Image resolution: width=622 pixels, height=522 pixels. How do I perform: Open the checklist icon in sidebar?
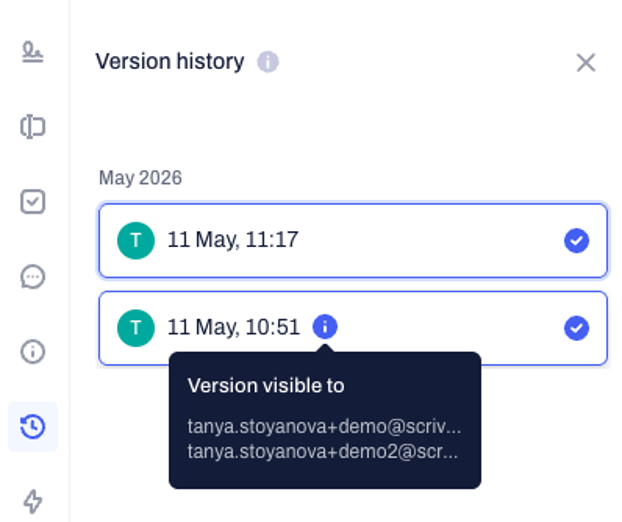[x=33, y=202]
